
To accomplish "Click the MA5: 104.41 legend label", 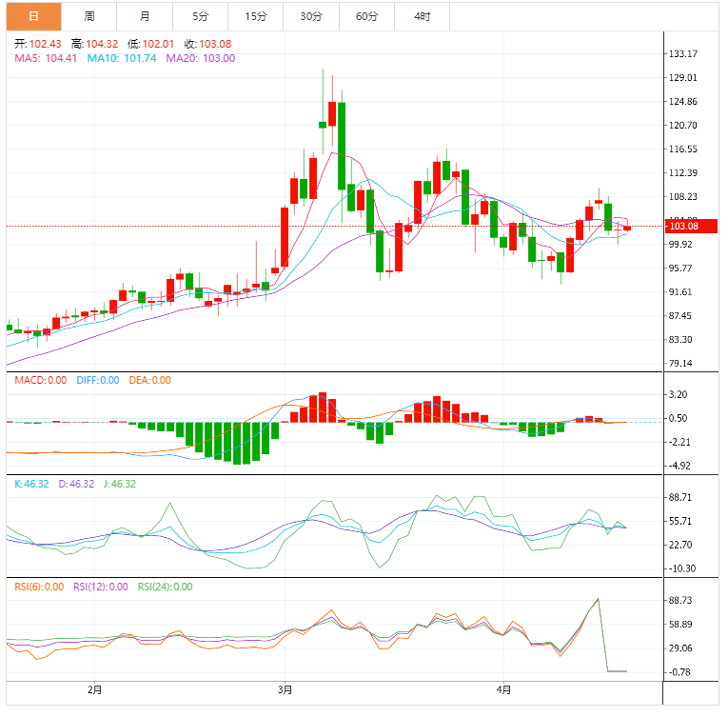I will (46, 58).
